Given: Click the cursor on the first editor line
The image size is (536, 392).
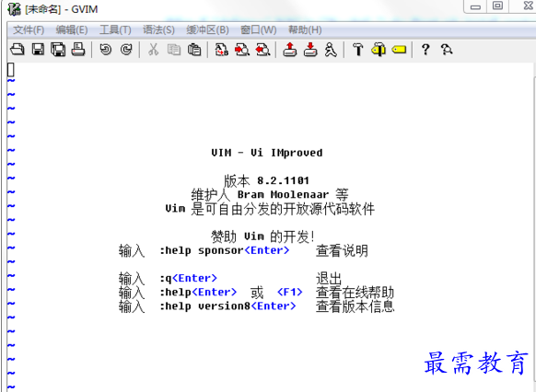Looking at the screenshot, I should pos(11,69).
